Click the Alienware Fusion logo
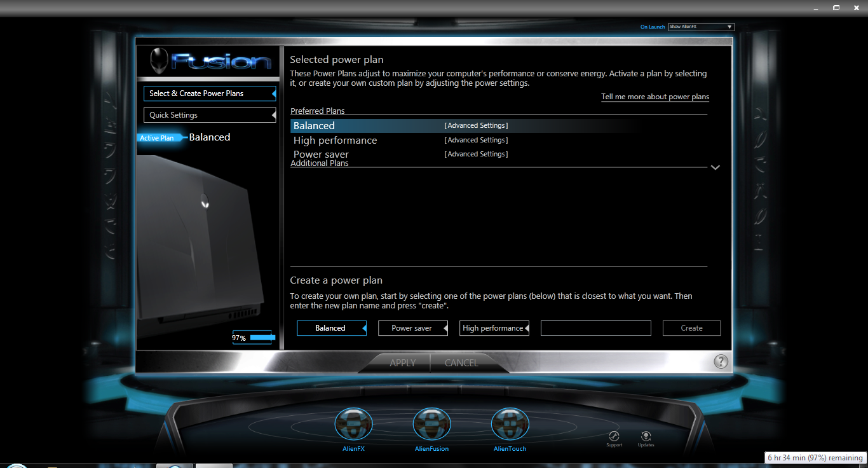The height and width of the screenshot is (468, 868). pyautogui.click(x=210, y=61)
